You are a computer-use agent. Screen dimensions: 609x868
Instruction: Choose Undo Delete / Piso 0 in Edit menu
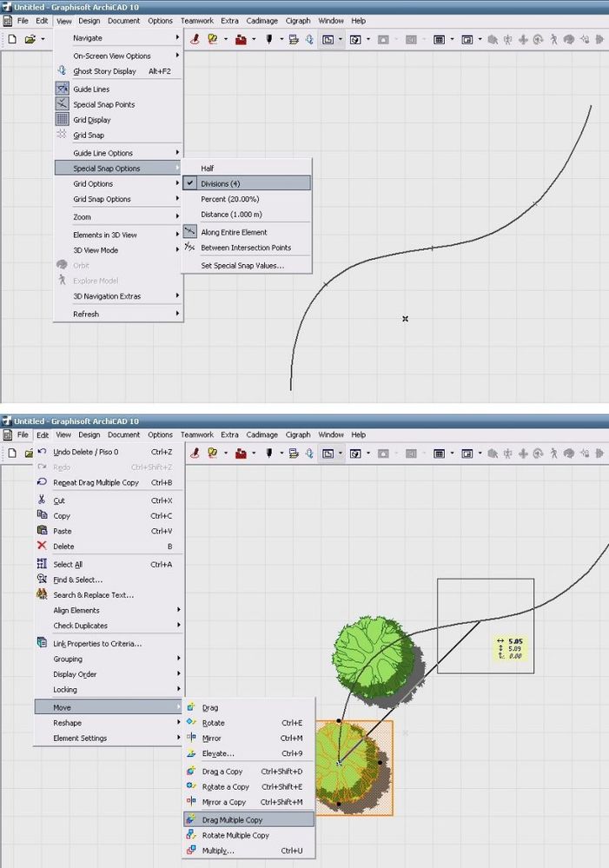[109, 453]
